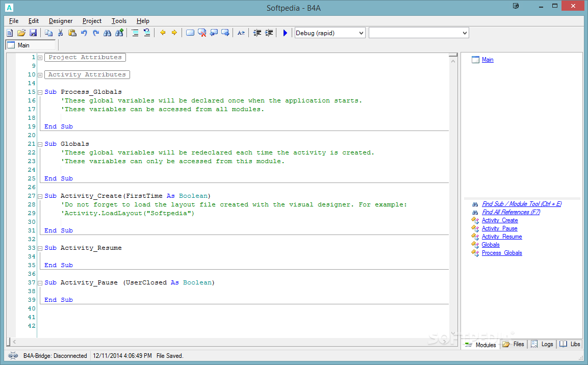Viewport: 588px width, 365px height.
Task: Open the Help menu
Action: click(143, 21)
